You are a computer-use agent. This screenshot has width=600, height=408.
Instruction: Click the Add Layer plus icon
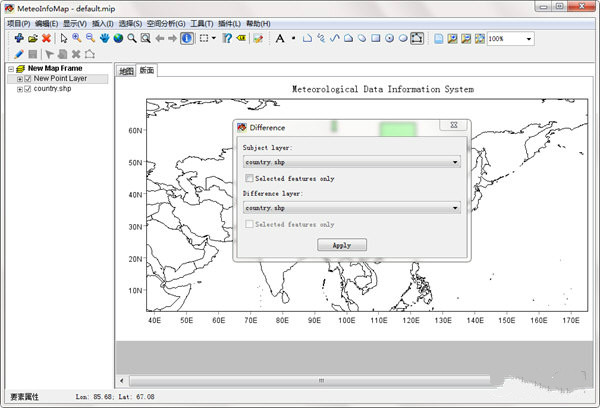pos(19,38)
